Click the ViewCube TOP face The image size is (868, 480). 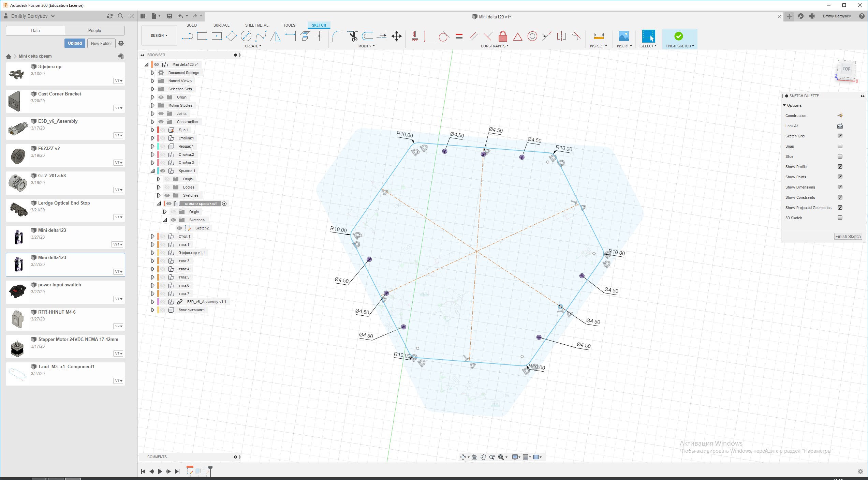[x=846, y=69]
